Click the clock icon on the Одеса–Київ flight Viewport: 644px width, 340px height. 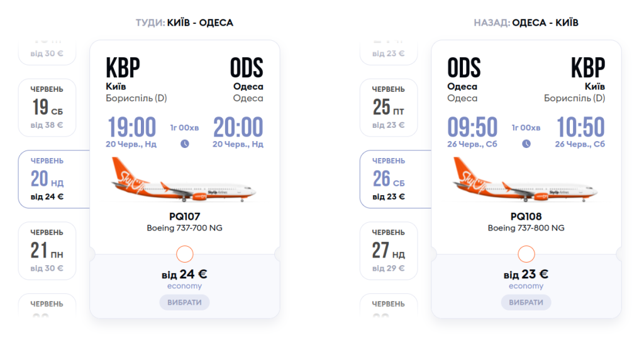(526, 144)
